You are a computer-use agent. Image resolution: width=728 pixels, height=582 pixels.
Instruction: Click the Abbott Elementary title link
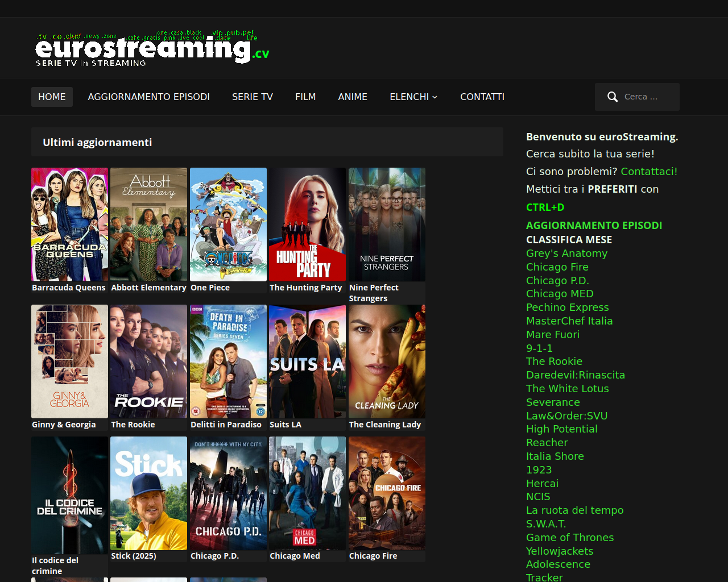(148, 288)
